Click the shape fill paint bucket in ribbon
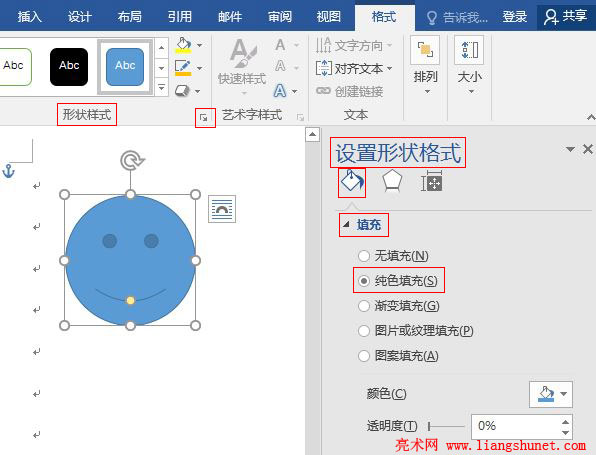The height and width of the screenshot is (455, 596). [184, 45]
